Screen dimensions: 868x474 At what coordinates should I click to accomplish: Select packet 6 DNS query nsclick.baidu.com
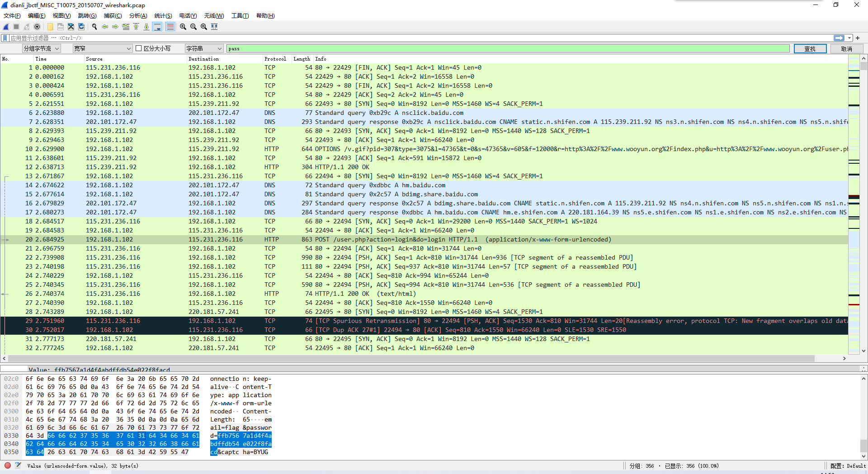point(424,113)
